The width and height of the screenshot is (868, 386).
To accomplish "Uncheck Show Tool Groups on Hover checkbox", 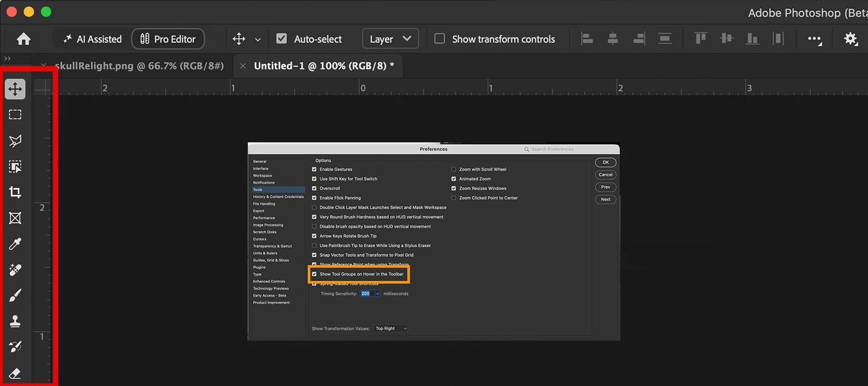I will pos(314,274).
